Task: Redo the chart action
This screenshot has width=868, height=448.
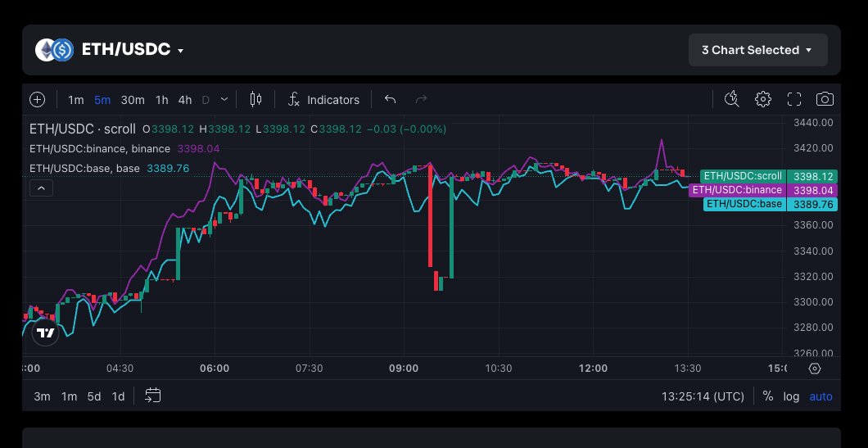Action: click(x=421, y=100)
